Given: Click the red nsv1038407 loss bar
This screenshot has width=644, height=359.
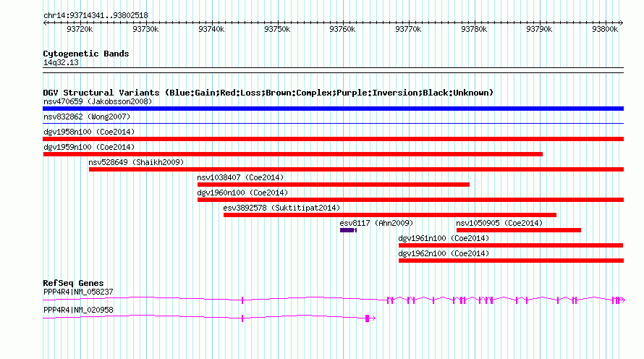Looking at the screenshot, I should tap(334, 185).
